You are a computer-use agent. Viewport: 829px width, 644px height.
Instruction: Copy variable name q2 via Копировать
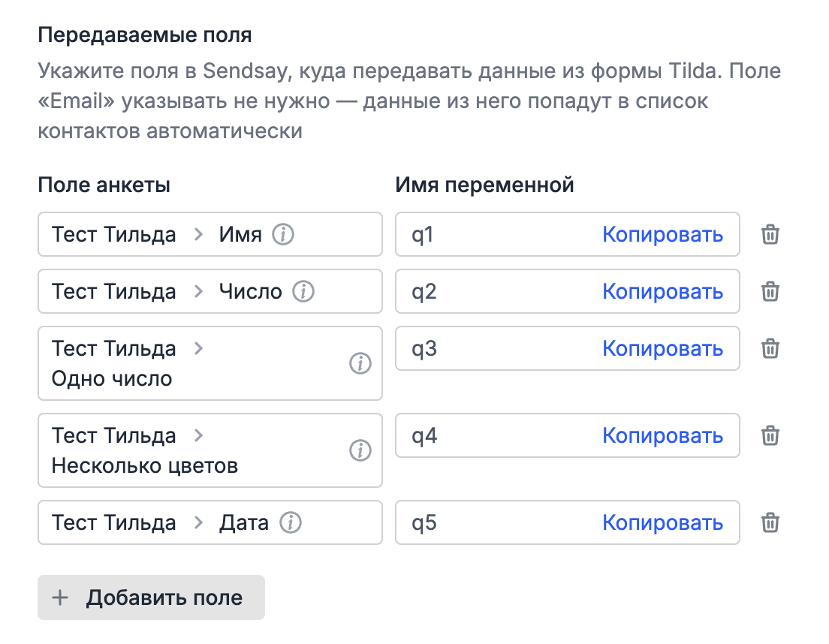click(x=662, y=291)
